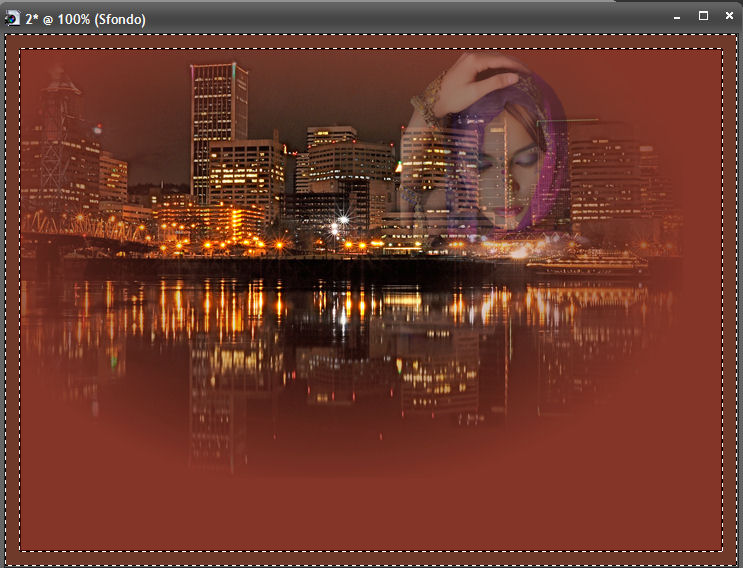Image resolution: width=743 pixels, height=568 pixels.
Task: Click the document icon in the title bar
Action: point(12,18)
